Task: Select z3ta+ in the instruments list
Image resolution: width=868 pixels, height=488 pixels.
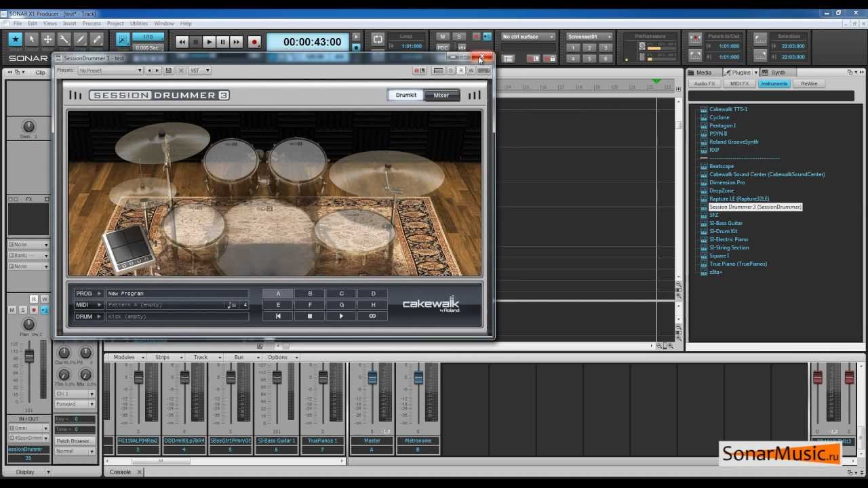Action: click(715, 272)
